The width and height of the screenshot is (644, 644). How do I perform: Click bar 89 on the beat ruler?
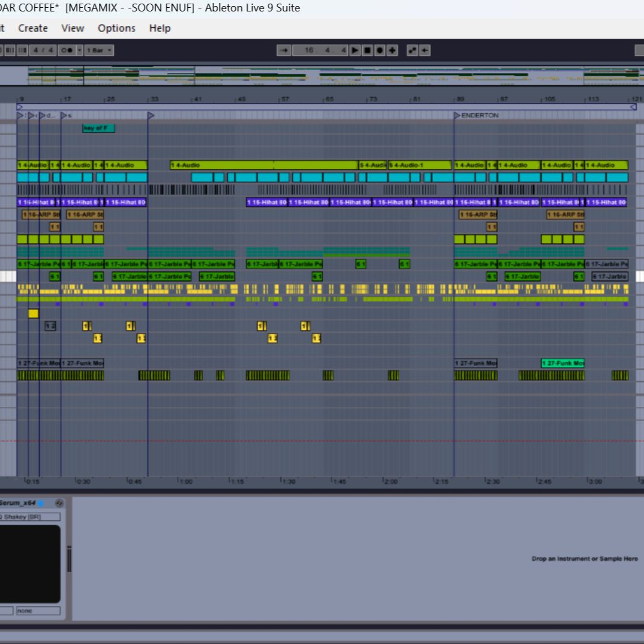click(460, 99)
